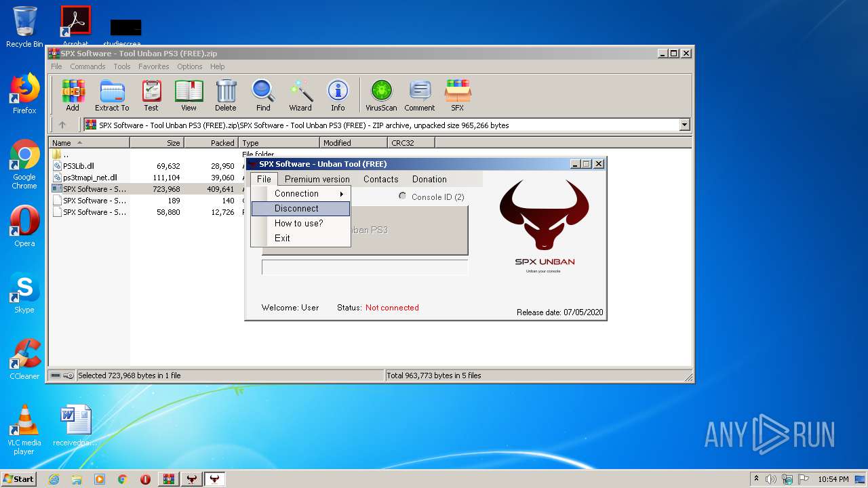
Task: Open the archive path dropdown arrow
Action: (x=684, y=125)
